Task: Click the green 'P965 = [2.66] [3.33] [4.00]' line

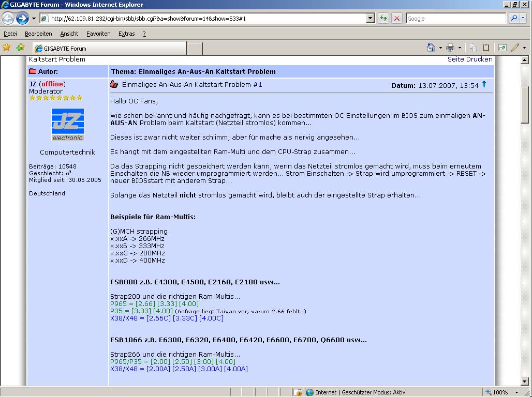Action: 154,304
